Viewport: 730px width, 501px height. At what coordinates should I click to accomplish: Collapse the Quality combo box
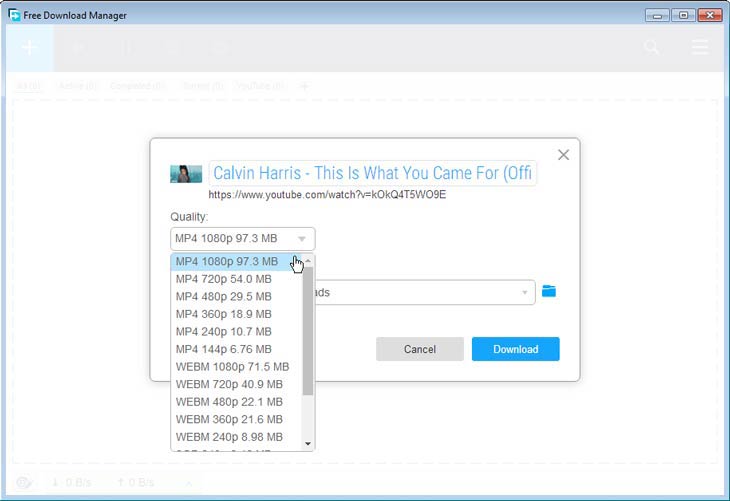coord(243,239)
